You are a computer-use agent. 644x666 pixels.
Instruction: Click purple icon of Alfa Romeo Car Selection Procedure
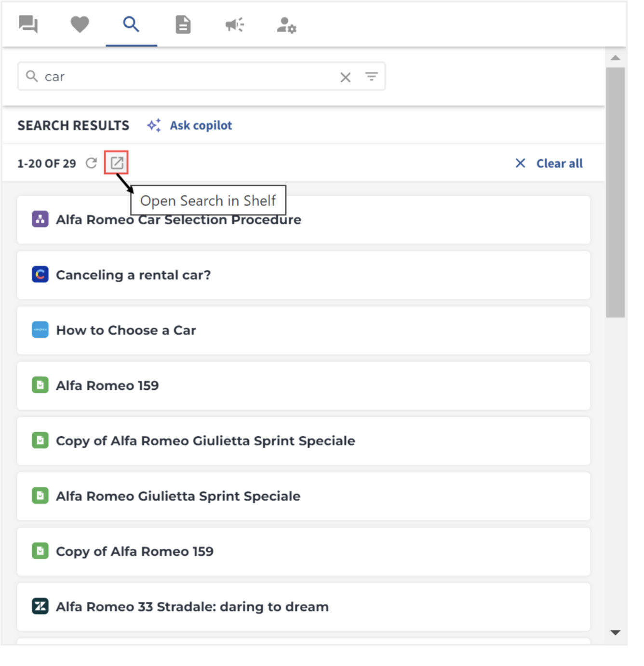pos(40,219)
